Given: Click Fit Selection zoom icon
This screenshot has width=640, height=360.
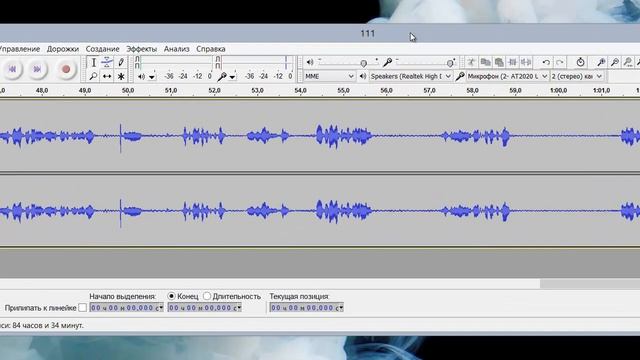Looking at the screenshot, I should coord(628,62).
